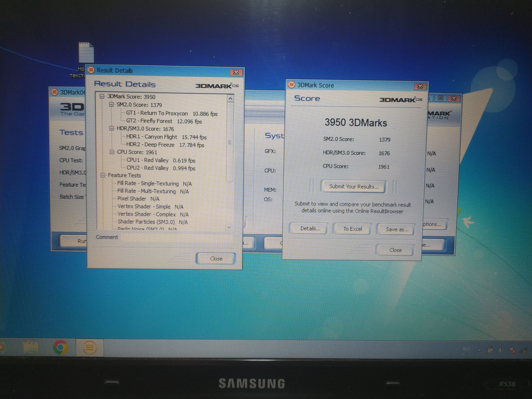
Task: Select CPU1 - Red Valley 0.619 fps row
Action: pyautogui.click(x=161, y=160)
